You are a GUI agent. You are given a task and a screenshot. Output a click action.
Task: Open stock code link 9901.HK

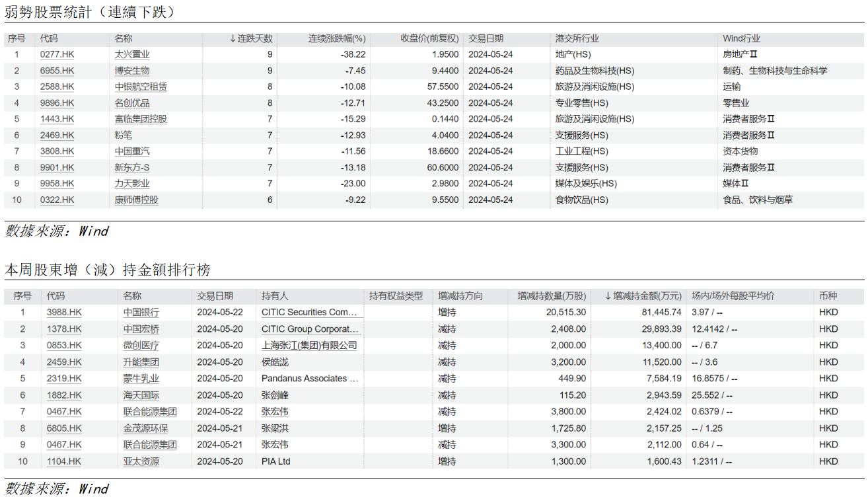pos(57,167)
